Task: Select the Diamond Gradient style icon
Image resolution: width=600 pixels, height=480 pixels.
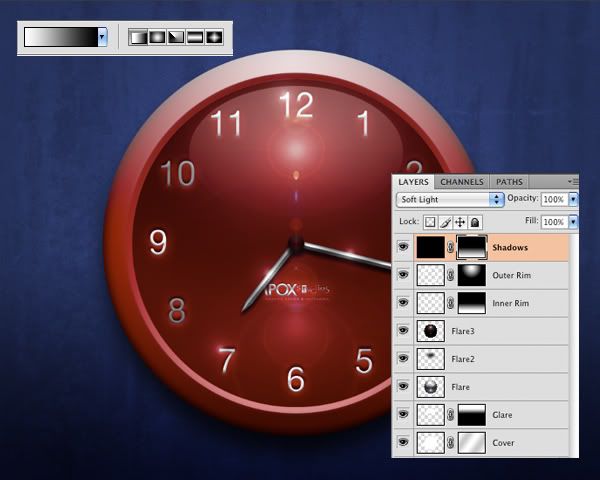Action: pyautogui.click(x=213, y=37)
